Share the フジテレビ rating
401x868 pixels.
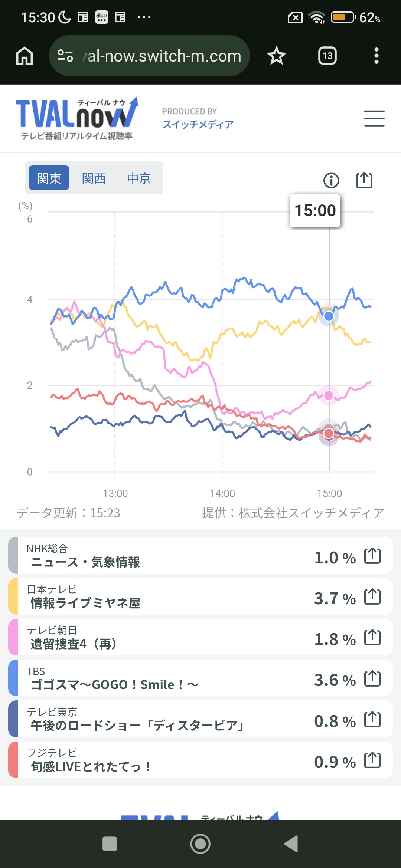click(x=372, y=760)
